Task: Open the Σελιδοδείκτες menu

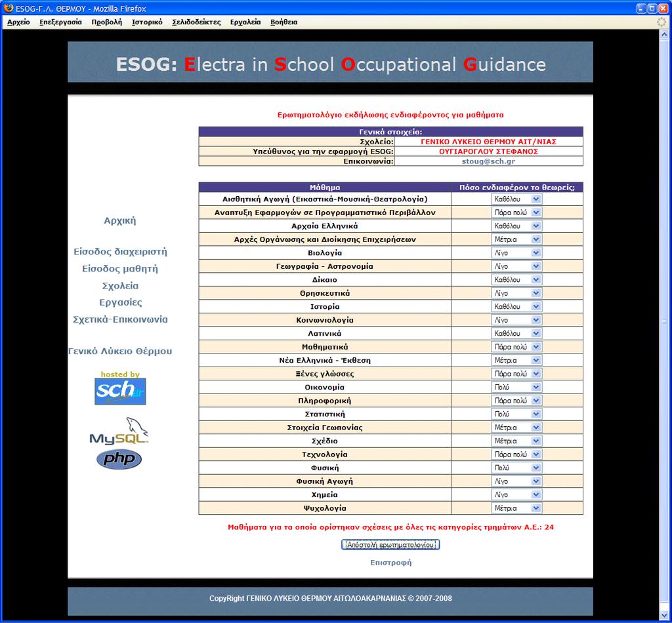Action: [x=196, y=22]
